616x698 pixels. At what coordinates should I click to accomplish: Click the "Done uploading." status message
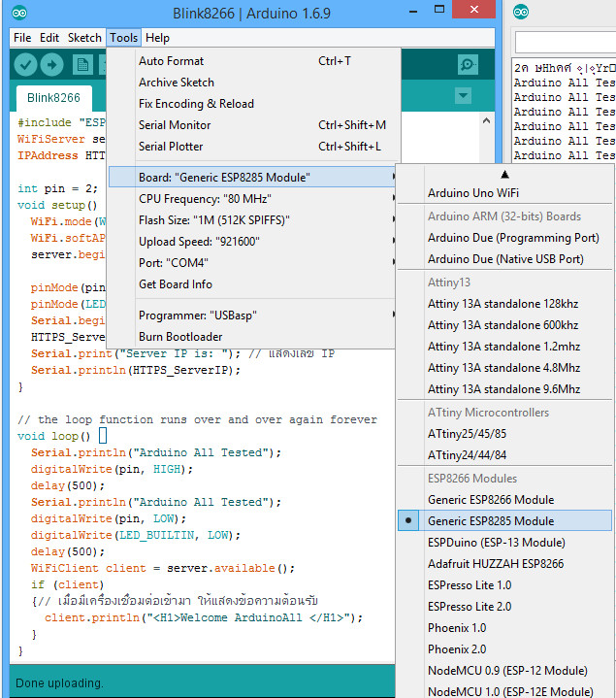tap(59, 682)
